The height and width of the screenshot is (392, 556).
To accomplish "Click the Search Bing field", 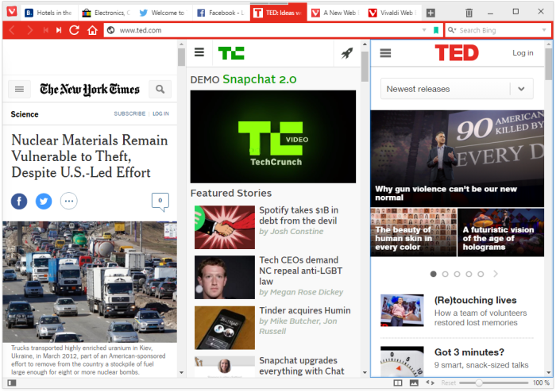I will click(x=498, y=30).
